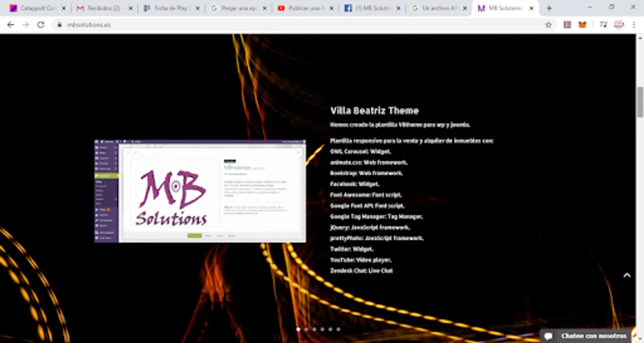This screenshot has height=343, width=644.
Task: Open a new browser tab
Action: (549, 8)
